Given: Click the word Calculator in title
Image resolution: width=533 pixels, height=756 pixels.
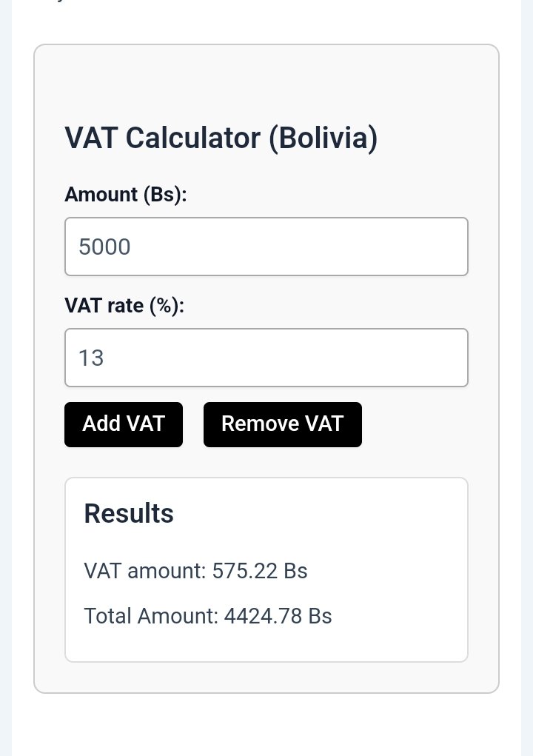Looking at the screenshot, I should pos(192,138).
